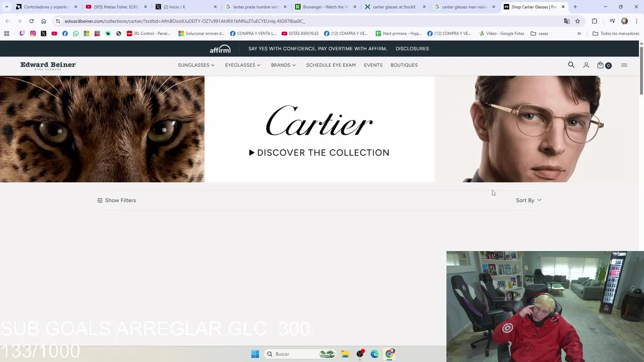Open Schedule Eye Exam page

pyautogui.click(x=331, y=65)
